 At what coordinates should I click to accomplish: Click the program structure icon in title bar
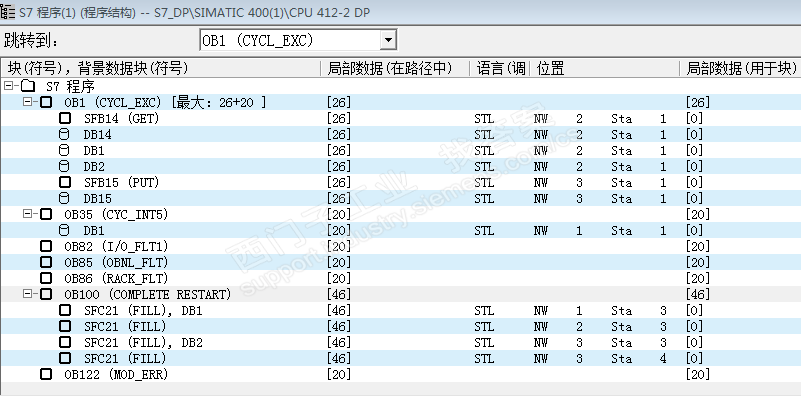(8, 11)
